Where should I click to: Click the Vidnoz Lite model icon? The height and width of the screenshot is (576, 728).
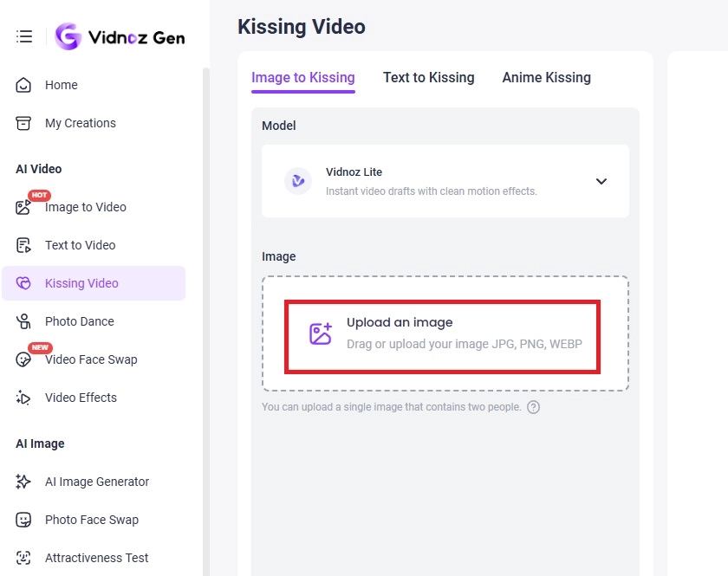point(298,181)
